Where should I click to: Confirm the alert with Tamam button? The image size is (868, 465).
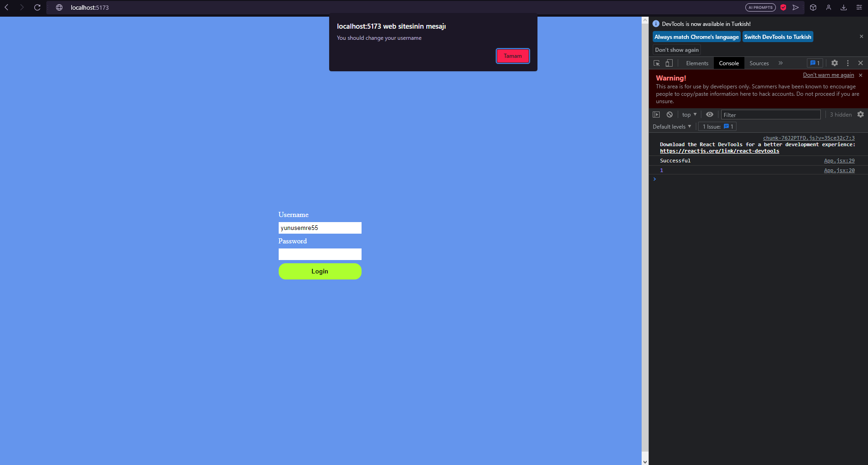[x=513, y=56]
